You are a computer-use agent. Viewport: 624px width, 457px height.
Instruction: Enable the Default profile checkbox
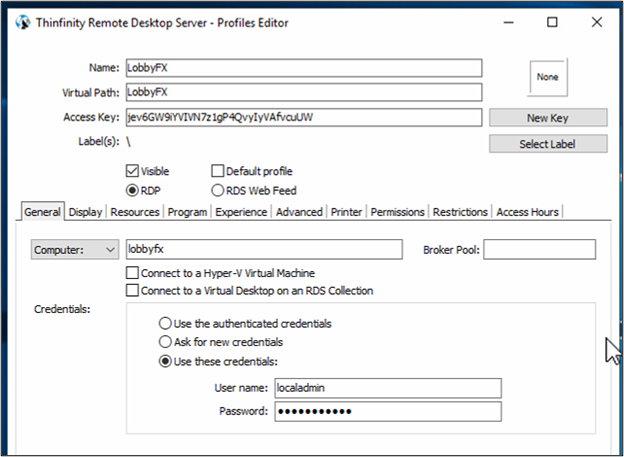218,171
